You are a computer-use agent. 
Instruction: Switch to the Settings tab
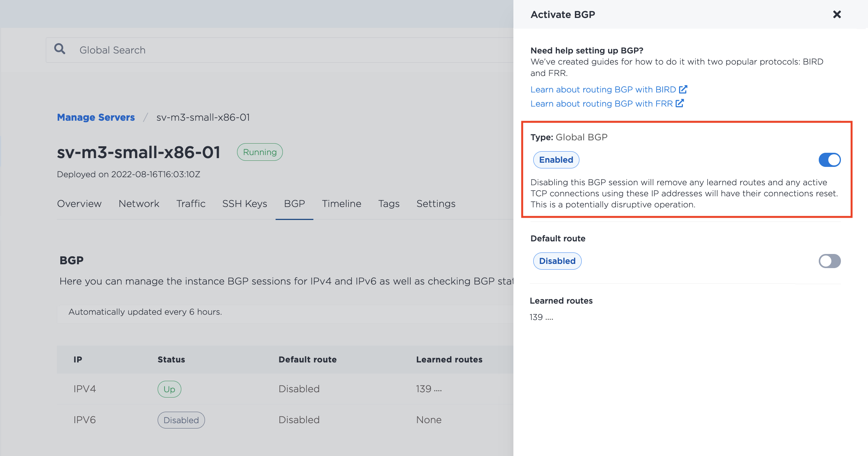(436, 204)
